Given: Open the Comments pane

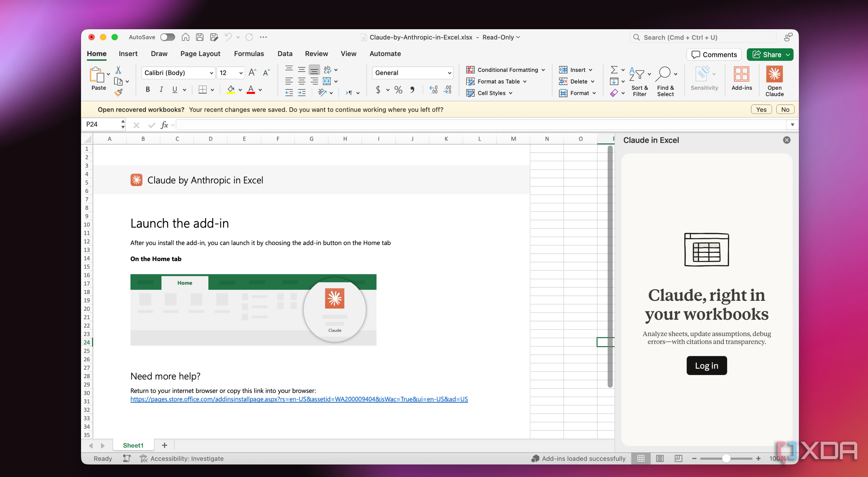Looking at the screenshot, I should point(714,55).
